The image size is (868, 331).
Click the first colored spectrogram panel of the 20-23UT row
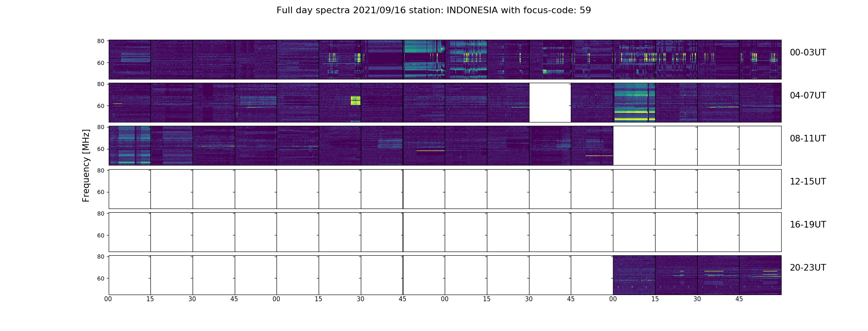point(634,275)
